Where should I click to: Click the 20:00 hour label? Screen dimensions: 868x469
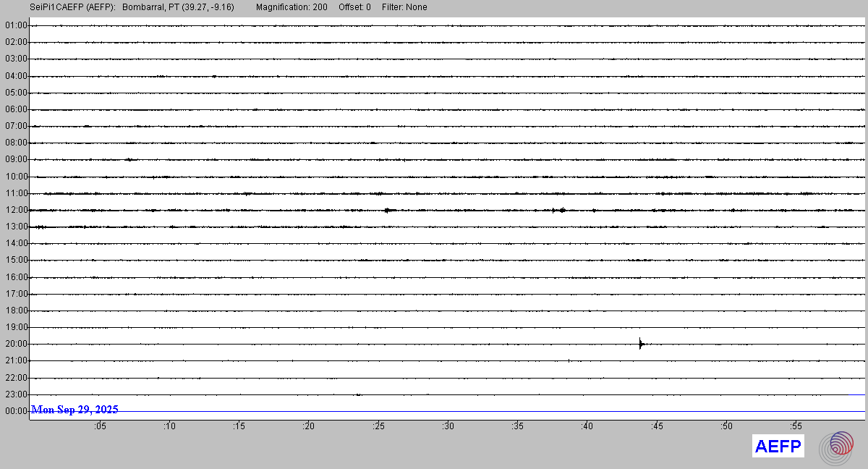[16, 344]
